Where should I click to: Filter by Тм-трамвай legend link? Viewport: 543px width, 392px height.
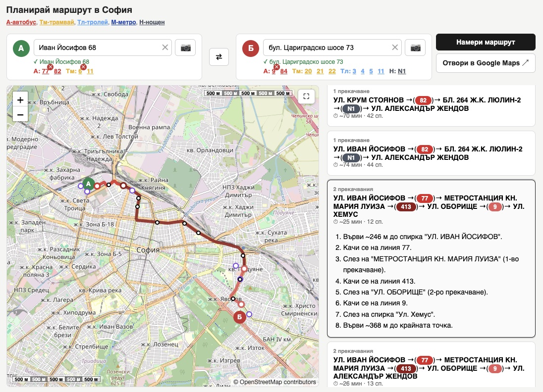57,22
